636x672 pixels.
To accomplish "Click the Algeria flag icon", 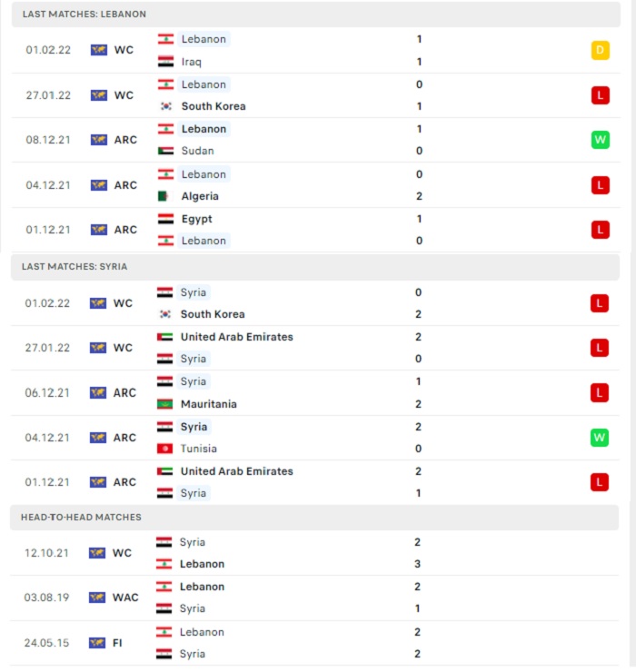I will coord(165,196).
